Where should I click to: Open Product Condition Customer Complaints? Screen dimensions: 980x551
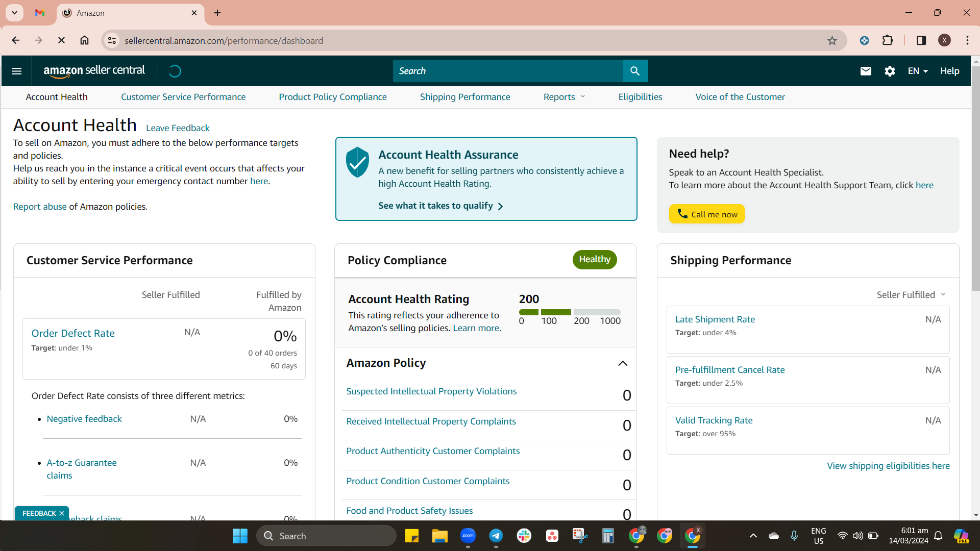tap(428, 481)
